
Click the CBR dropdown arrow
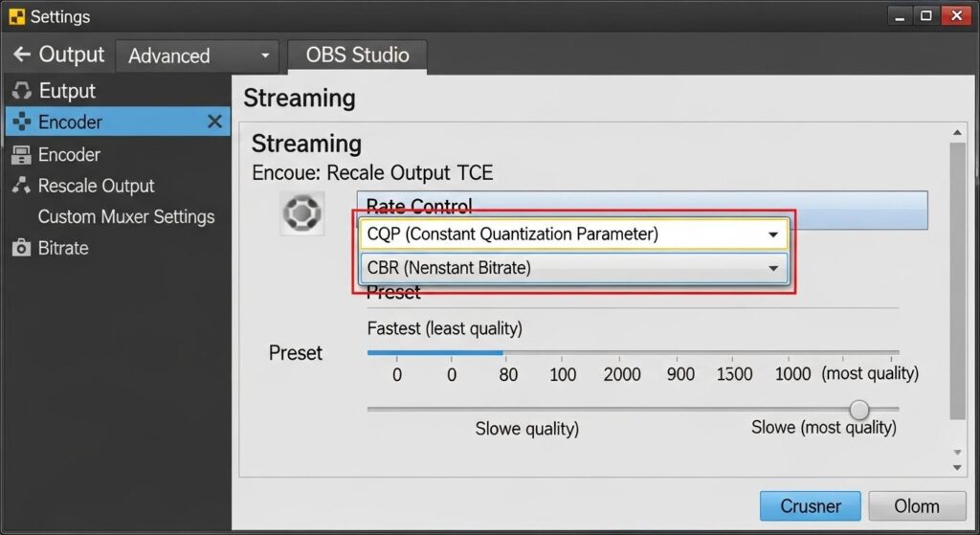(773, 269)
